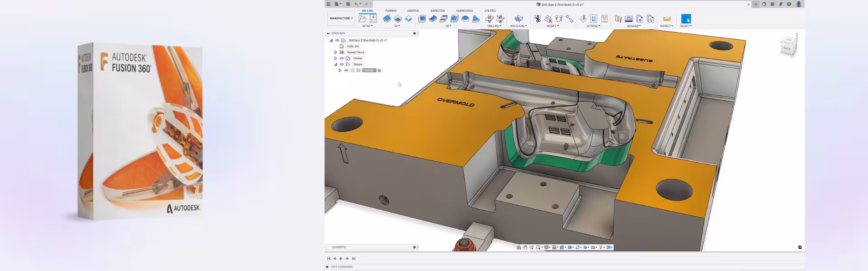Click the ViewCube BACK face
The height and width of the screenshot is (271, 868).
787,48
